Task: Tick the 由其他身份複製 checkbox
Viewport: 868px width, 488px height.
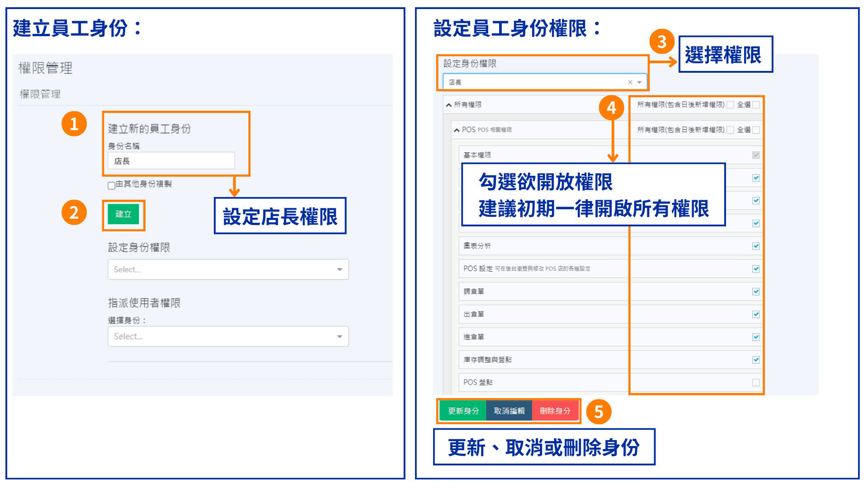Action: (111, 185)
